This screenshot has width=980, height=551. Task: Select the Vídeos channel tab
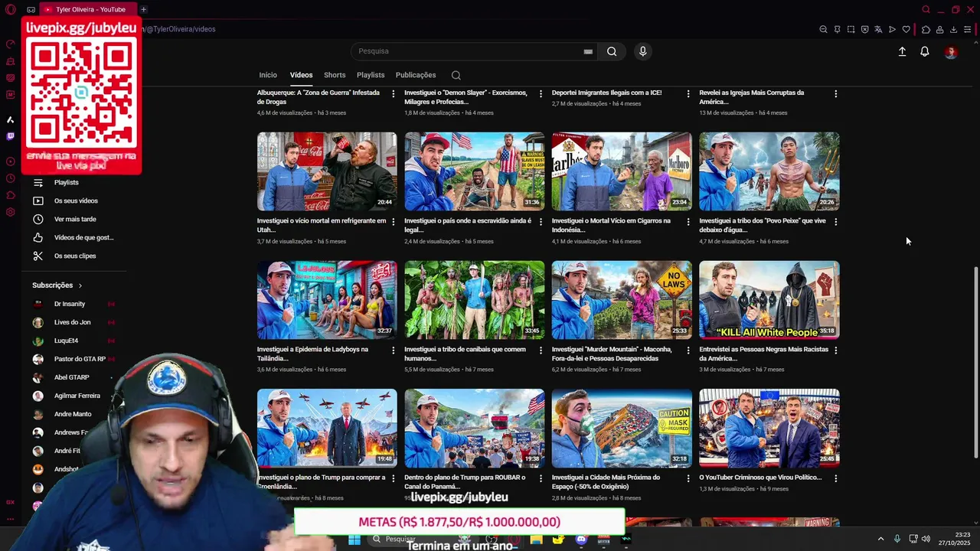pos(301,75)
